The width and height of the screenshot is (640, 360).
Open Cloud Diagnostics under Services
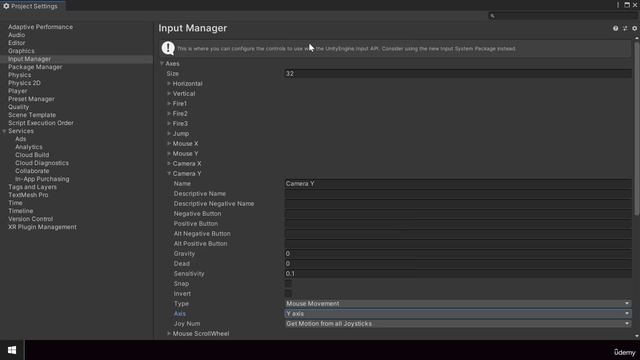[42, 163]
